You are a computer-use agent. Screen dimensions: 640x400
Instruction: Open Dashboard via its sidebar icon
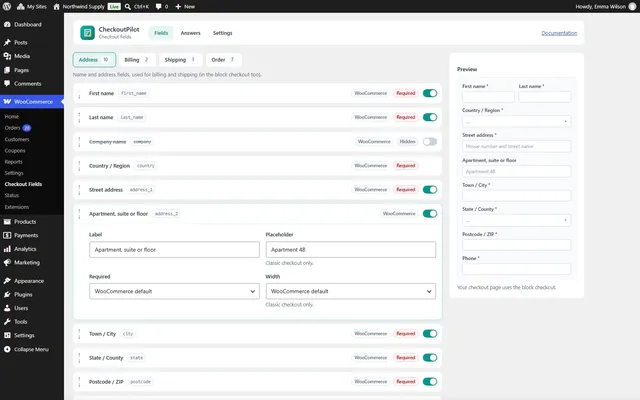coord(7,24)
